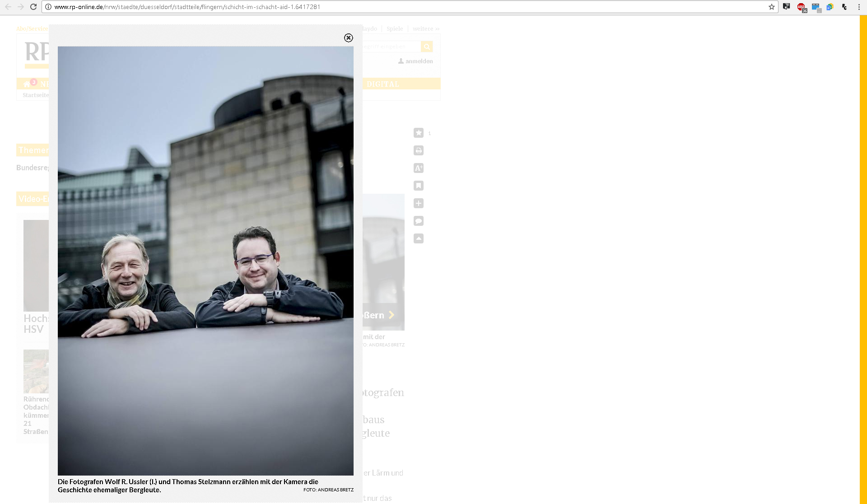Click the enlarged photo of two photographers
This screenshot has width=867, height=504.
coord(205,261)
